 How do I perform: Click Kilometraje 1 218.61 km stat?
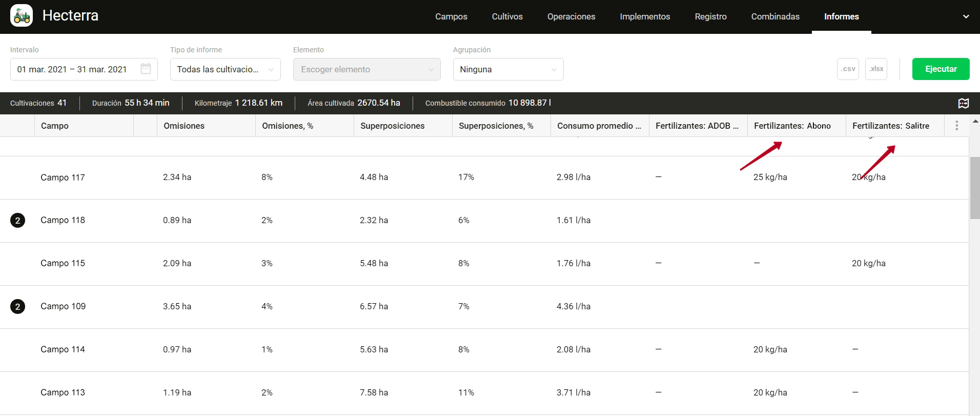pyautogui.click(x=238, y=103)
